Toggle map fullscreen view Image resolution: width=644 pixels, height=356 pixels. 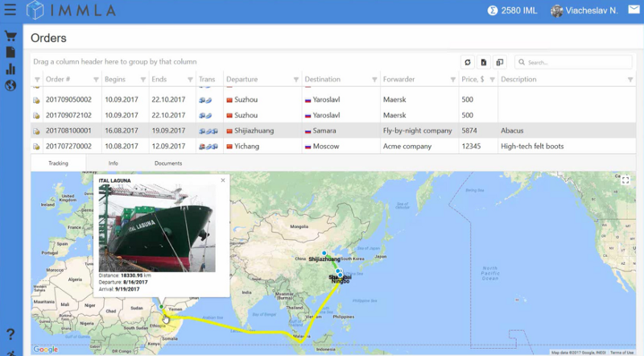(625, 180)
